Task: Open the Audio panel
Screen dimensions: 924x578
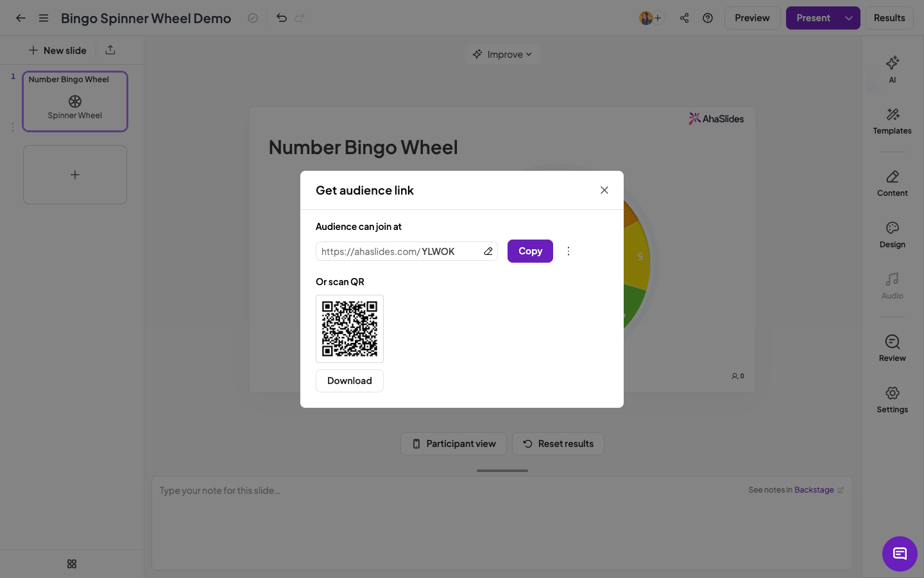Action: tap(893, 286)
